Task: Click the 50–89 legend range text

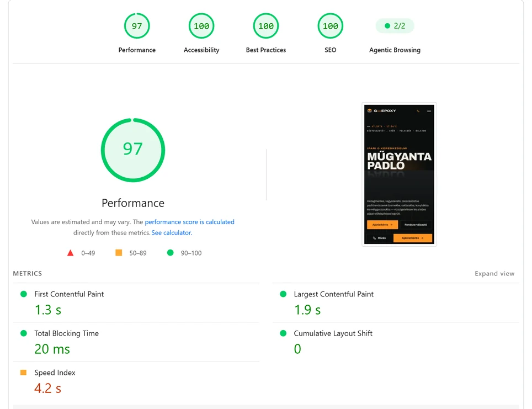Action: 138,253
